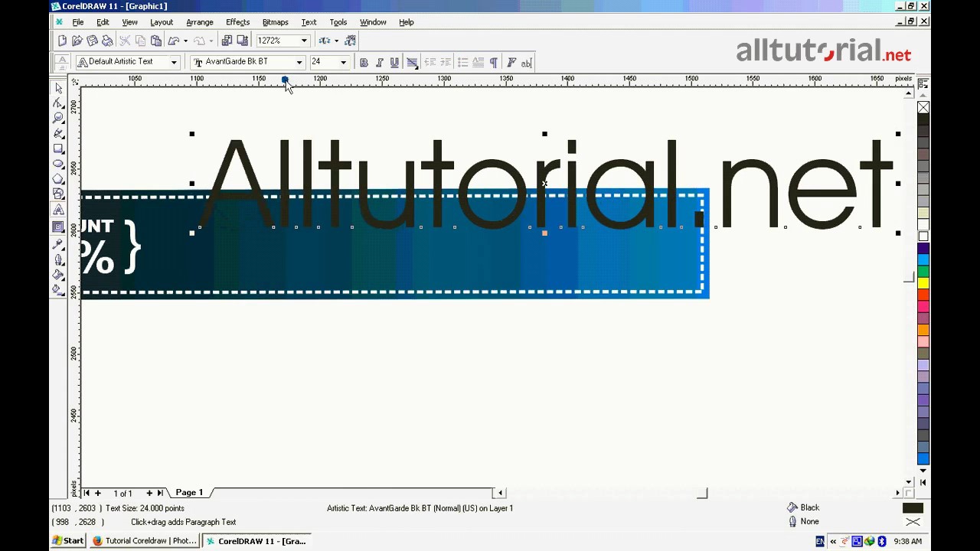Select the Fill tool in the toolbox

58,275
